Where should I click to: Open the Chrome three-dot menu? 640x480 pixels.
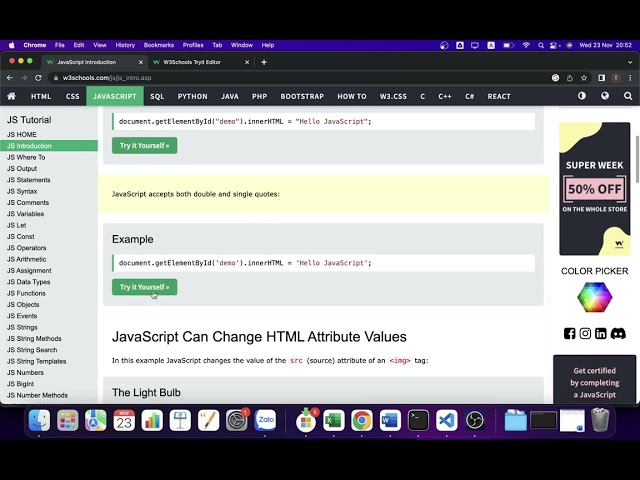[630, 78]
